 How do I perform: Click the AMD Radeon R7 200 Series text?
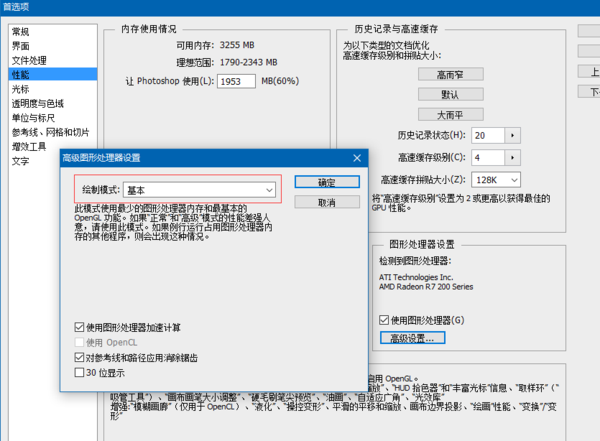[x=426, y=287]
